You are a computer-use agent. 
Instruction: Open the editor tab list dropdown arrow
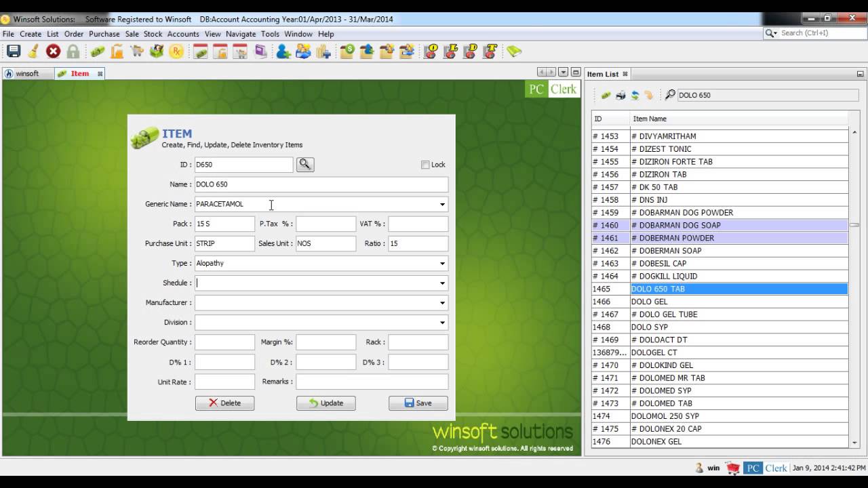click(563, 73)
